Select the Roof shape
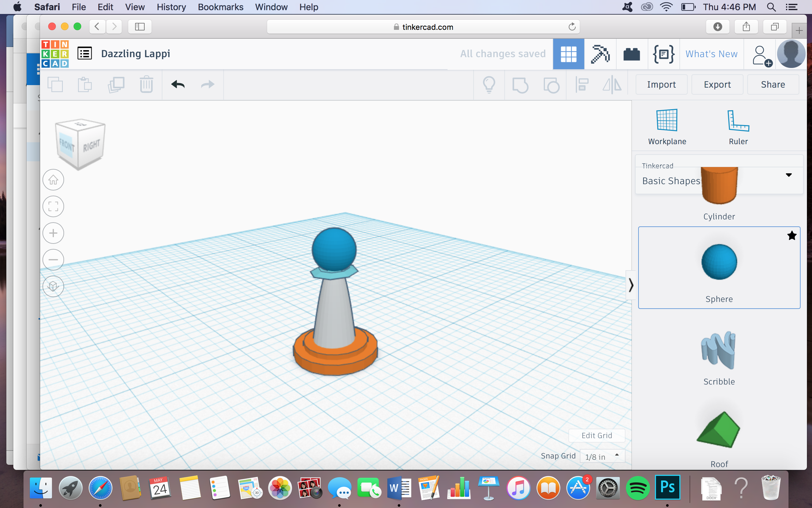812x508 pixels. point(719,439)
